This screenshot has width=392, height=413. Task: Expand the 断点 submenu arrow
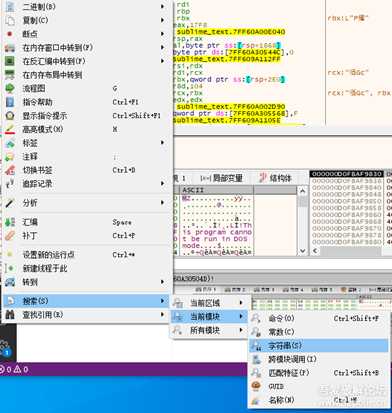click(x=163, y=34)
